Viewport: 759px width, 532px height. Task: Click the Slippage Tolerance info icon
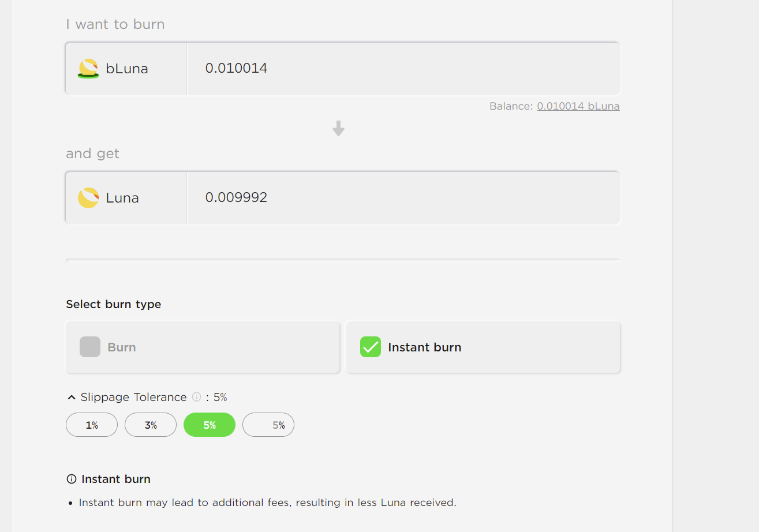tap(196, 397)
